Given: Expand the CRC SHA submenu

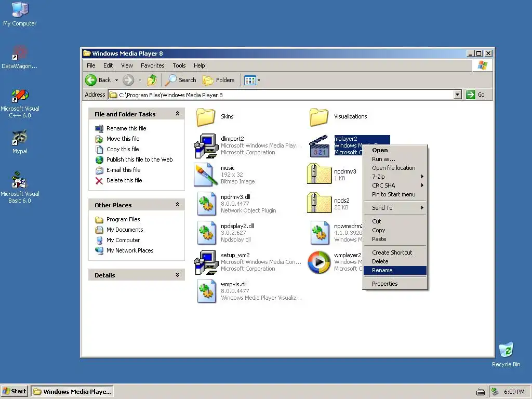Looking at the screenshot, I should [395, 185].
